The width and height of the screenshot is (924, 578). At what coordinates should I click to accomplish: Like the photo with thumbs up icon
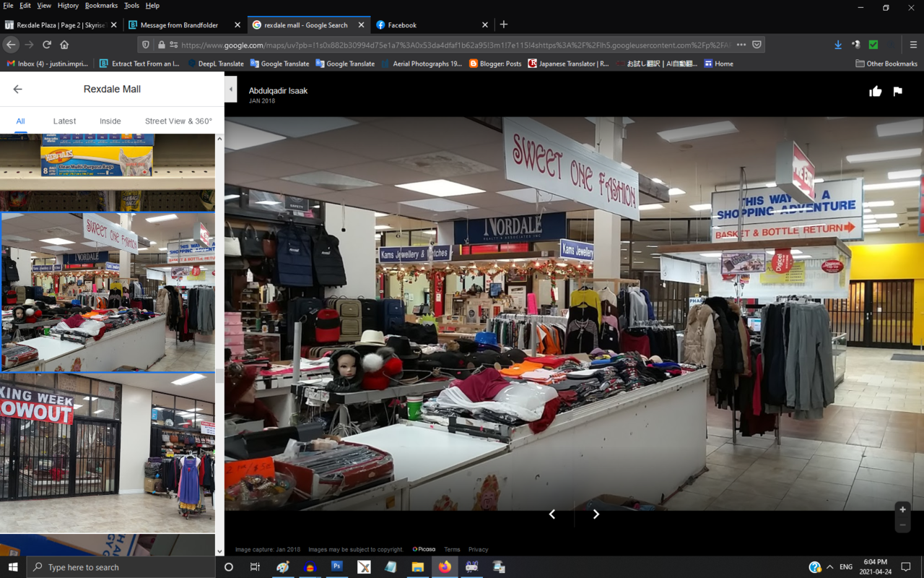tap(875, 91)
